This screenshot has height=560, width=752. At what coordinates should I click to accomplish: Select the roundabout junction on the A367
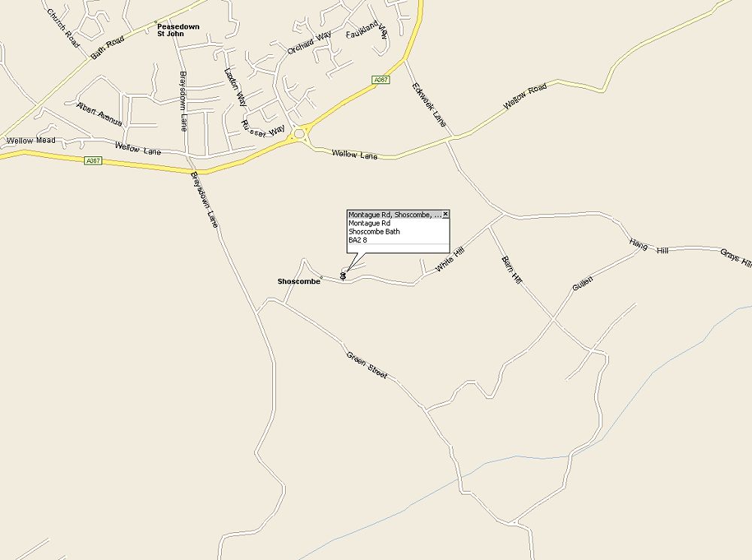click(x=300, y=134)
